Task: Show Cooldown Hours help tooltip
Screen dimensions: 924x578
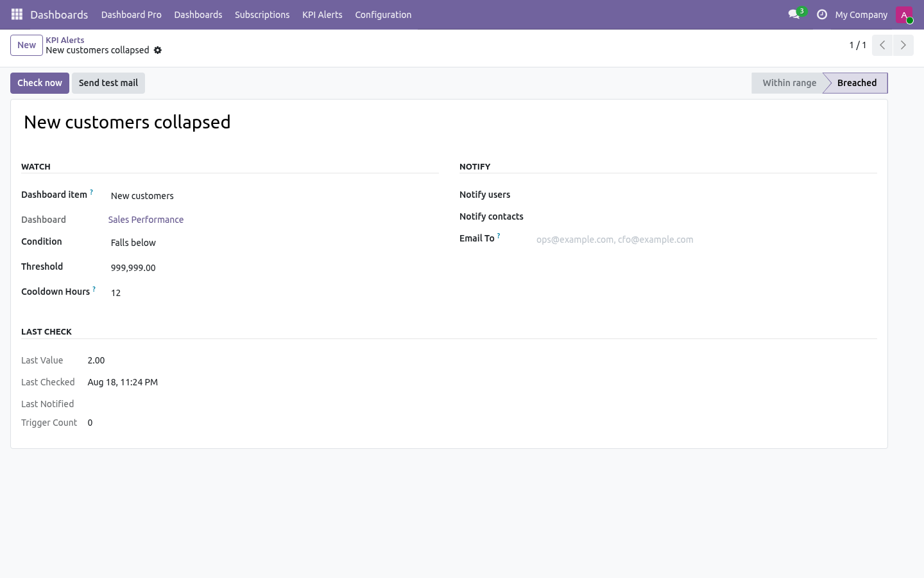Action: (x=94, y=289)
